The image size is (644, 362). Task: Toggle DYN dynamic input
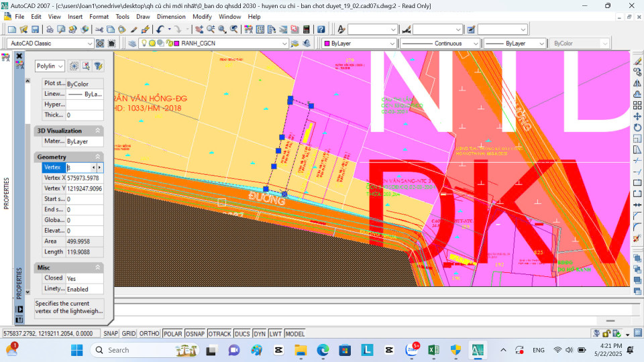coord(260,334)
